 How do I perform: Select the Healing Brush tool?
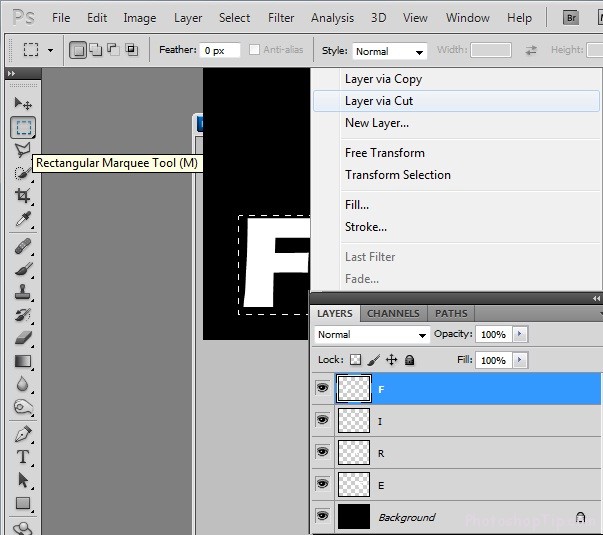[x=23, y=246]
